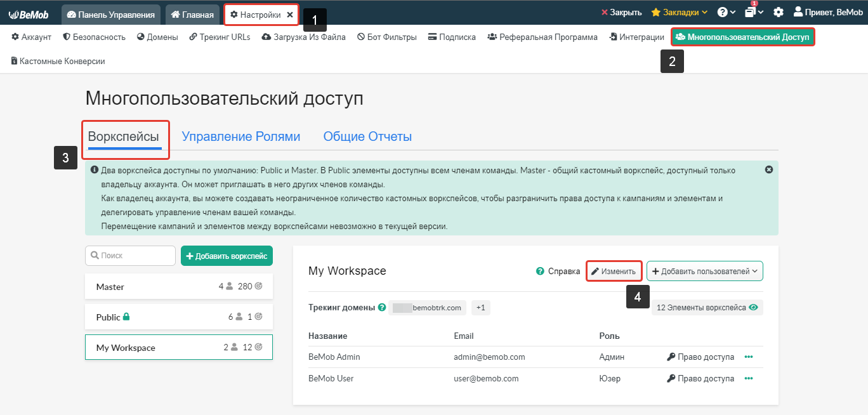
Task: Click the gear settings icon in the top bar
Action: point(778,13)
